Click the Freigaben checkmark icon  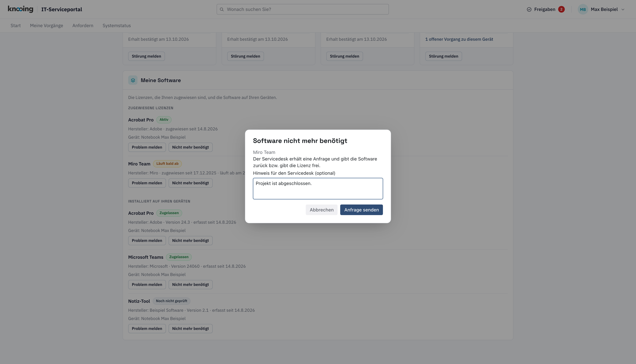point(529,9)
